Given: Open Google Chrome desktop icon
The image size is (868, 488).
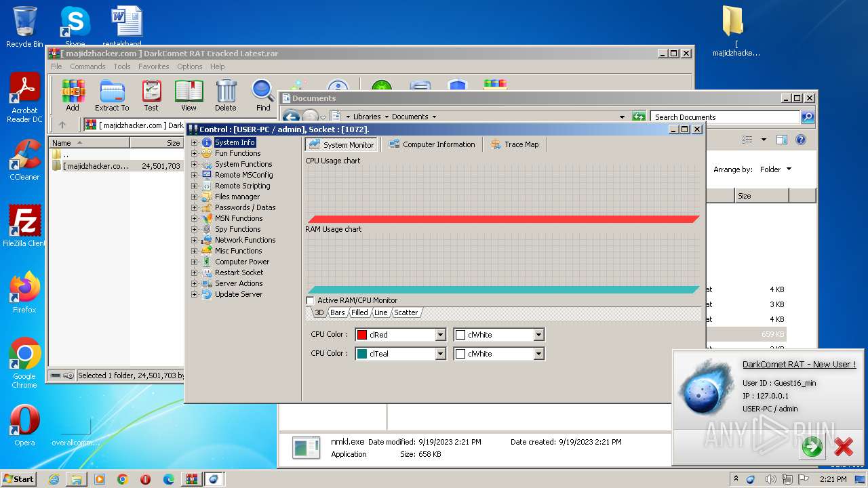Looking at the screenshot, I should [24, 363].
